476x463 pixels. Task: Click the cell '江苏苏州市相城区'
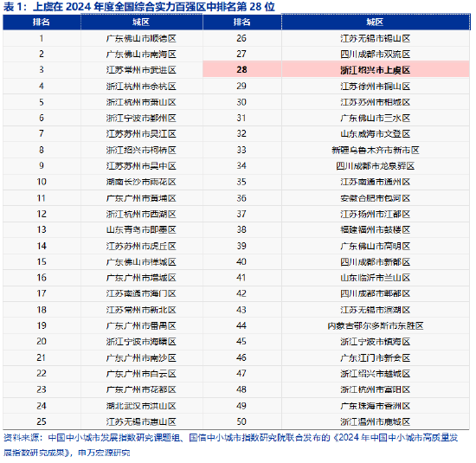(x=376, y=102)
